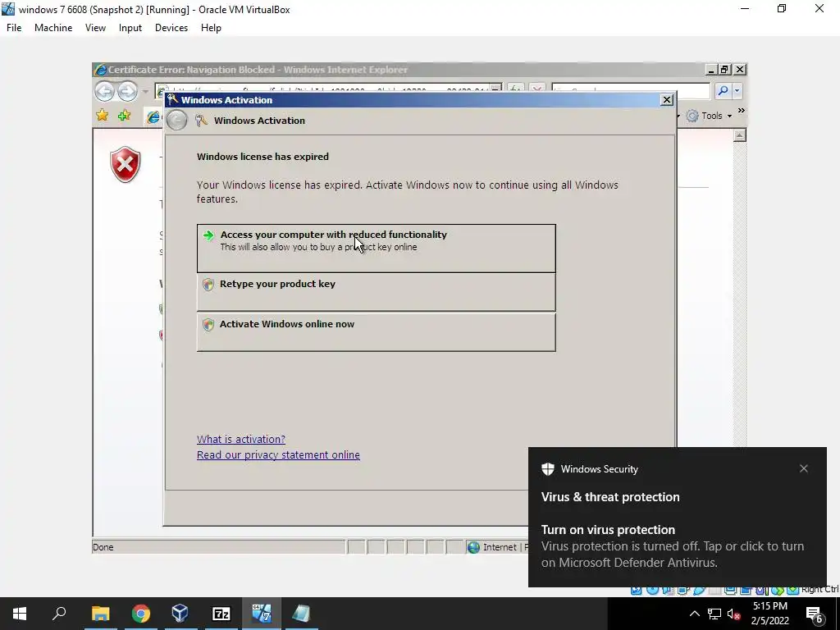Launch Google Chrome from the taskbar
The height and width of the screenshot is (630, 840).
[140, 614]
